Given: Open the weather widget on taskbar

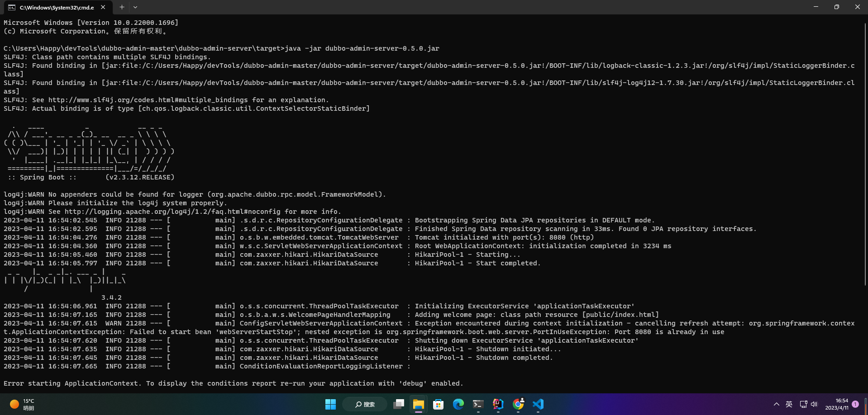Looking at the screenshot, I should [22, 404].
